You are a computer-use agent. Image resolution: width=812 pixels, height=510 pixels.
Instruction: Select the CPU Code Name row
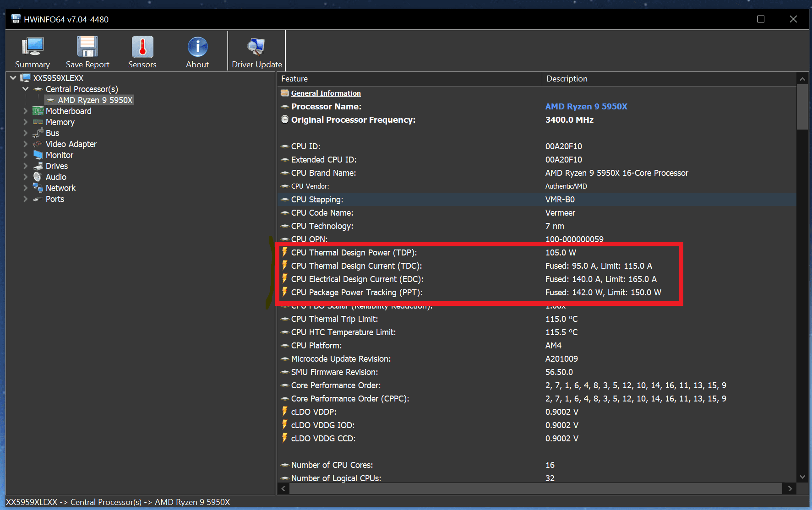(x=537, y=213)
